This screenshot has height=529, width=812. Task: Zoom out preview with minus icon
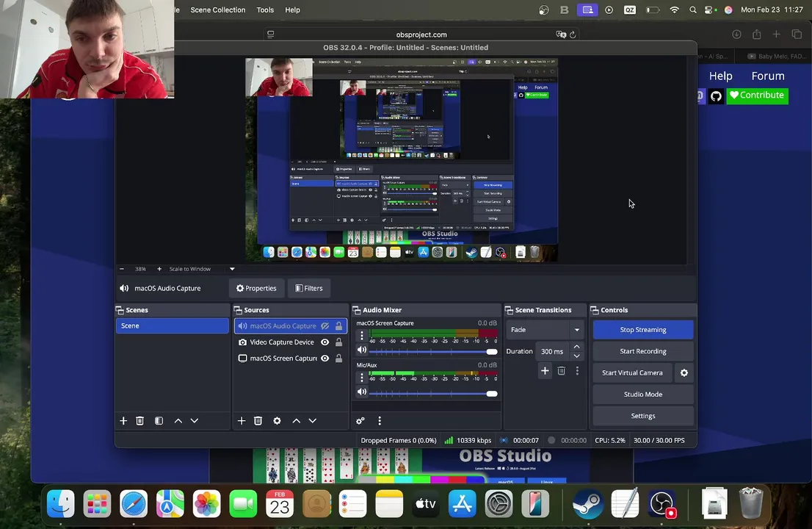coord(122,269)
